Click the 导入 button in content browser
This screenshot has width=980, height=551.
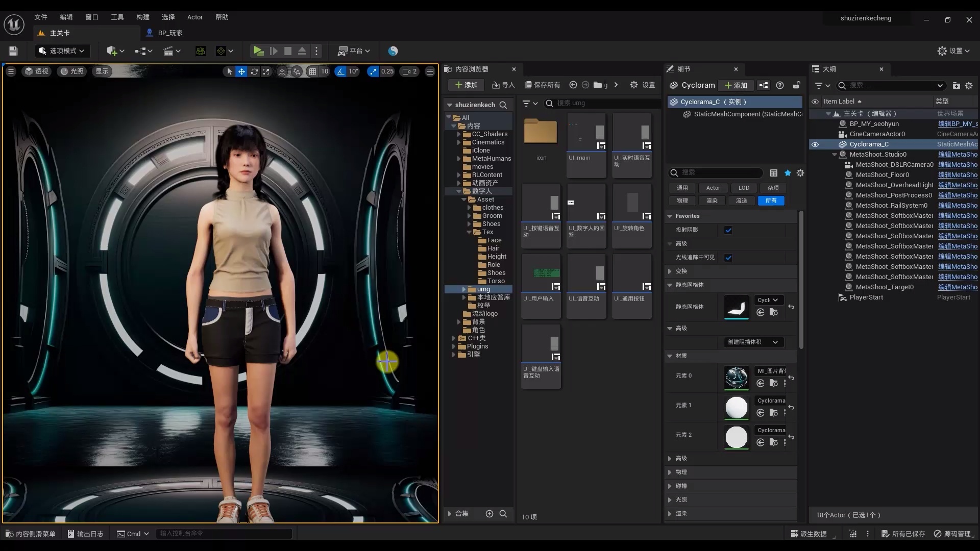click(x=503, y=85)
